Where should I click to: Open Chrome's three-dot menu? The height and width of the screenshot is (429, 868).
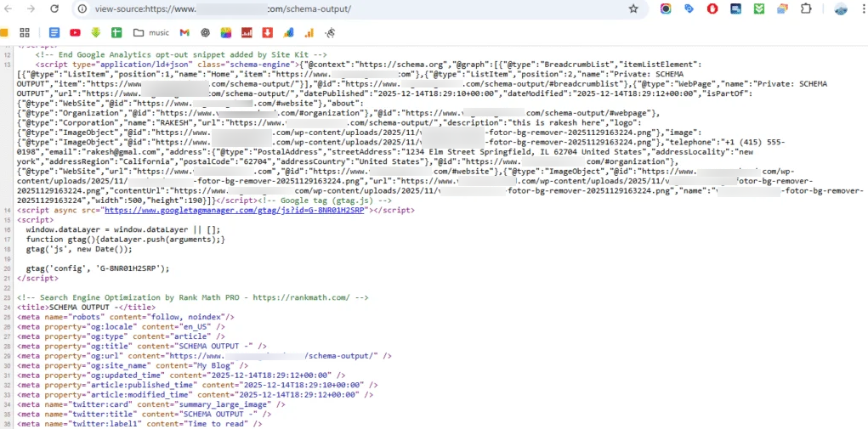coord(864,8)
